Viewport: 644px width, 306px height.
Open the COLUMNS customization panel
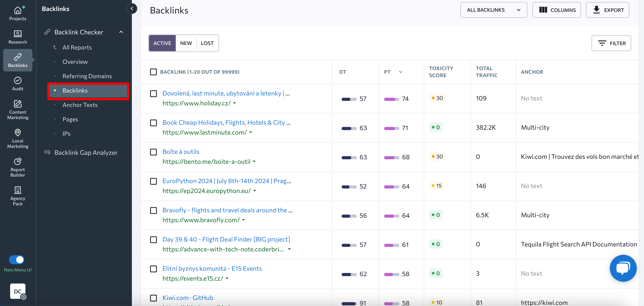click(x=556, y=10)
